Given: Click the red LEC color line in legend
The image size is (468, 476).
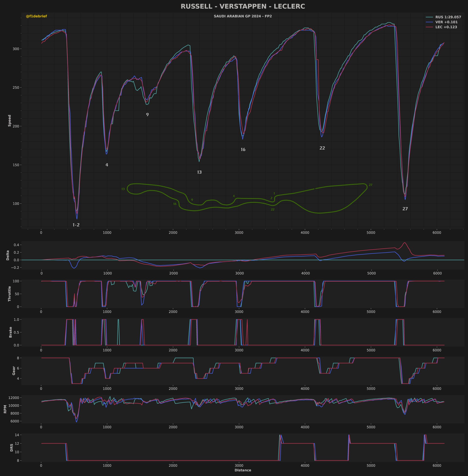Looking at the screenshot, I should tap(429, 27).
